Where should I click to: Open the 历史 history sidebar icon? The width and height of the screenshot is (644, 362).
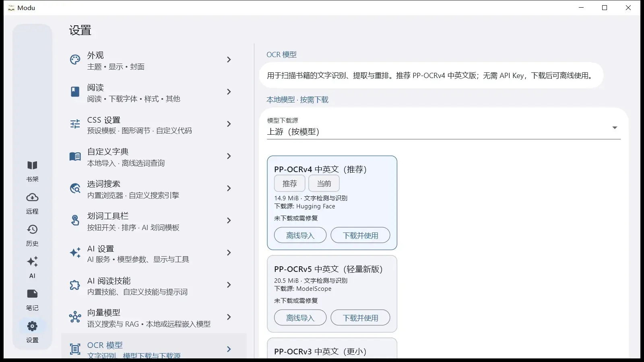[x=32, y=230]
